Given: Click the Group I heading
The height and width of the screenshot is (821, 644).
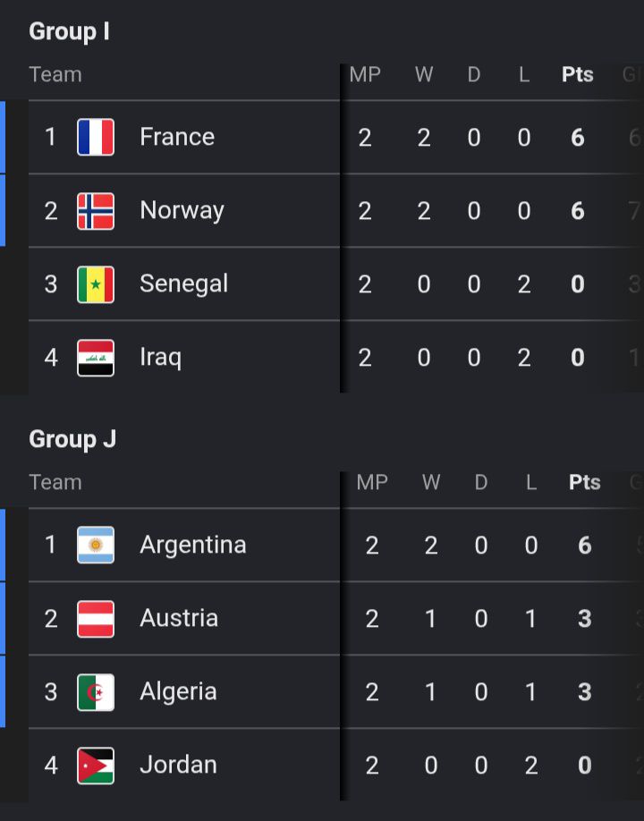Looking at the screenshot, I should 69,31.
